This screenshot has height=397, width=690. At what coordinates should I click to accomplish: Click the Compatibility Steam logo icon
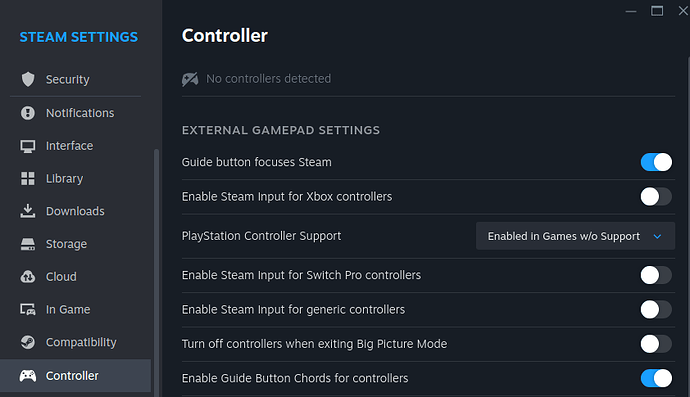pyautogui.click(x=28, y=342)
